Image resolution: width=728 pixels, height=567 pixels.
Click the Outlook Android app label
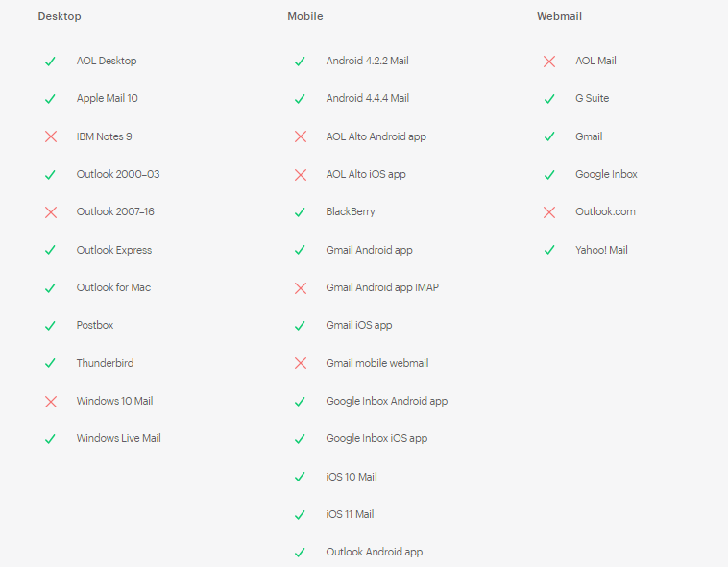tap(374, 552)
